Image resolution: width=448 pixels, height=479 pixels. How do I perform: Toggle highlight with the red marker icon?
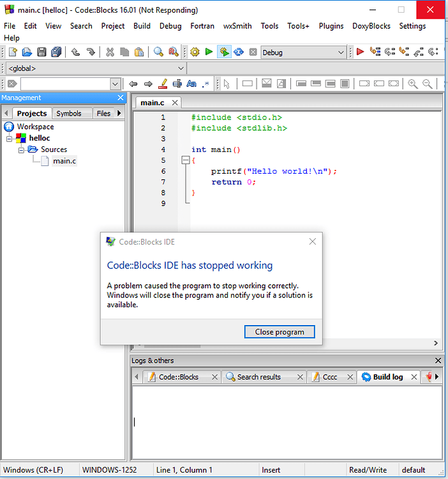pyautogui.click(x=162, y=84)
